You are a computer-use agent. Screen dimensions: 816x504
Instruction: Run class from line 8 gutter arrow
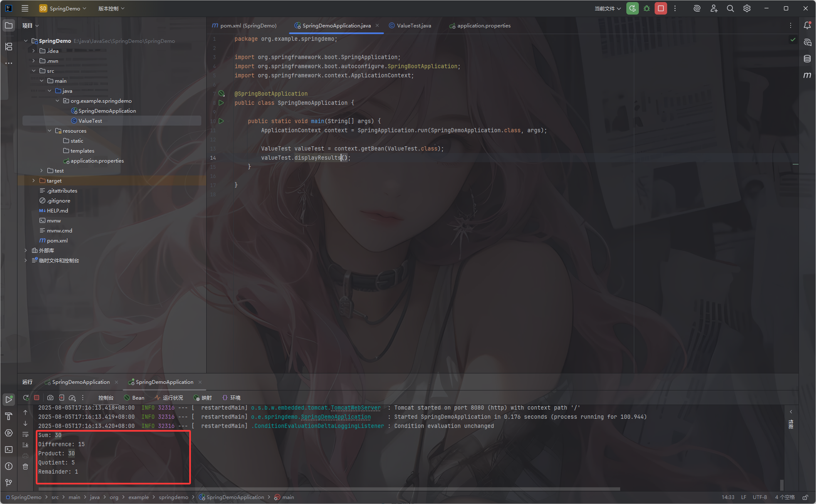221,103
